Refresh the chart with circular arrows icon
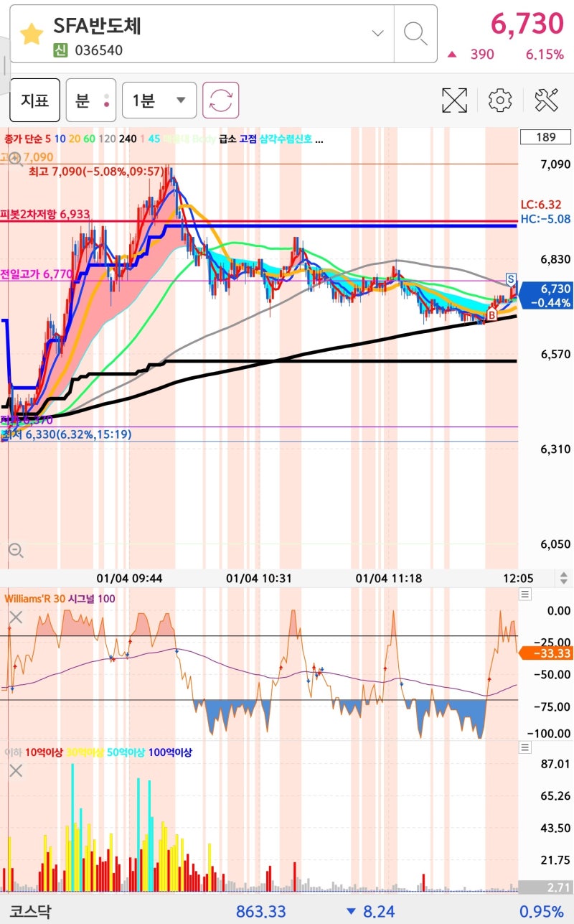The width and height of the screenshot is (574, 924). click(221, 100)
